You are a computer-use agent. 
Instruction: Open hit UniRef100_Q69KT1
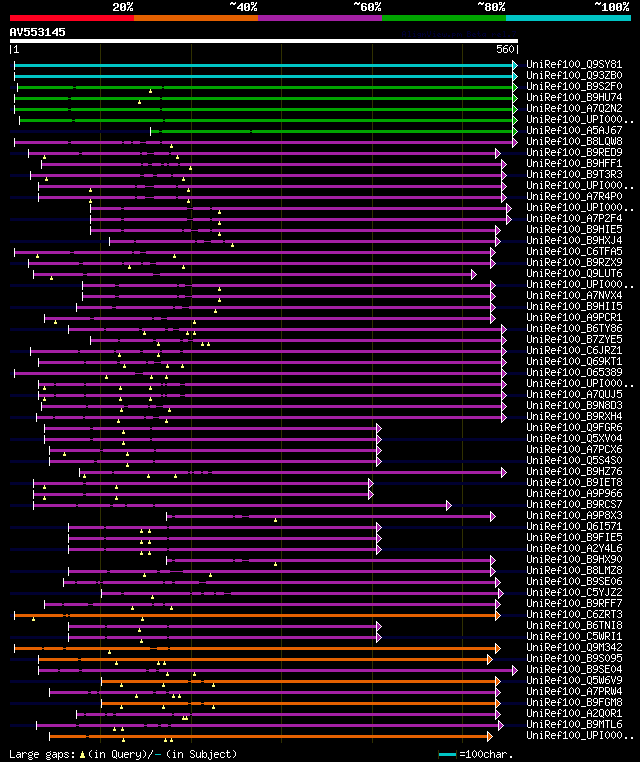[574, 361]
